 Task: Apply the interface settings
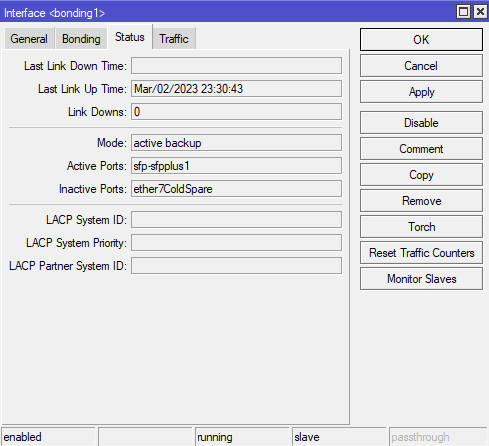[x=421, y=92]
